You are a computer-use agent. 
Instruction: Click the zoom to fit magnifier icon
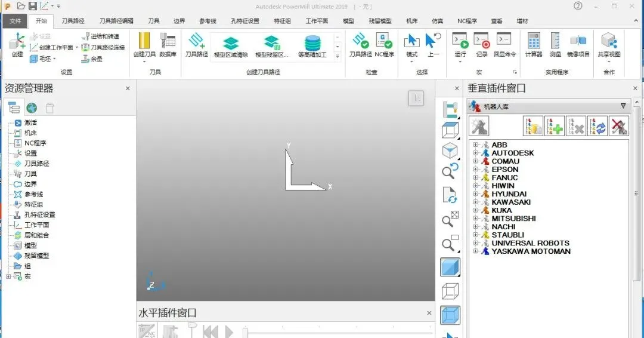(x=450, y=220)
